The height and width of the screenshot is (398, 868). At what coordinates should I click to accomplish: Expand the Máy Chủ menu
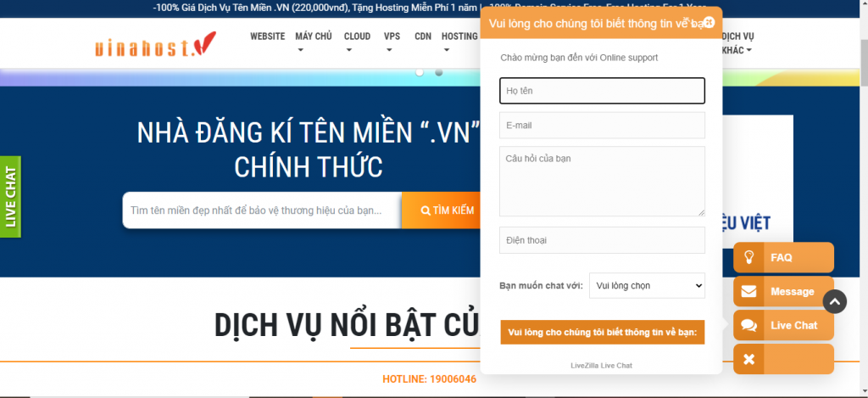tap(313, 42)
